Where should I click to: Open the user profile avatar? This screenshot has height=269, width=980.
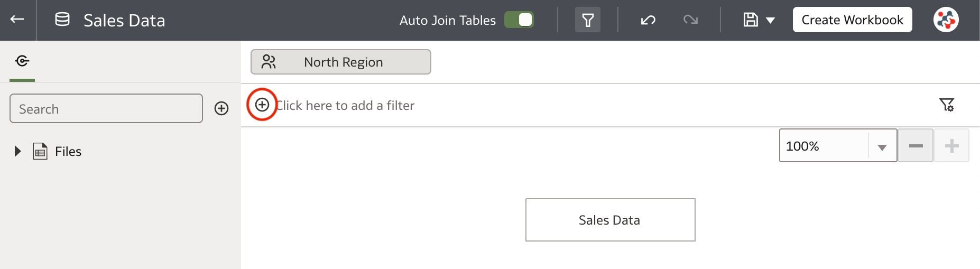click(946, 20)
